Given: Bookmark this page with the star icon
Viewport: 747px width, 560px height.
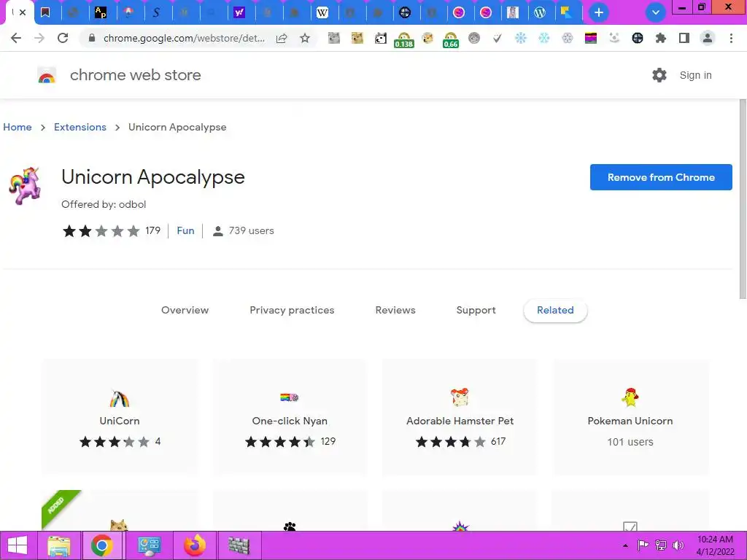Looking at the screenshot, I should (x=305, y=38).
